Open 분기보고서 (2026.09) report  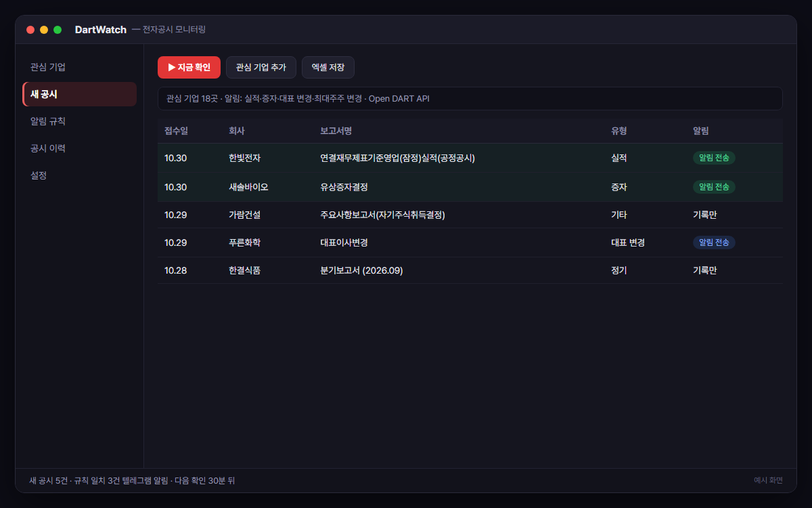coord(361,270)
